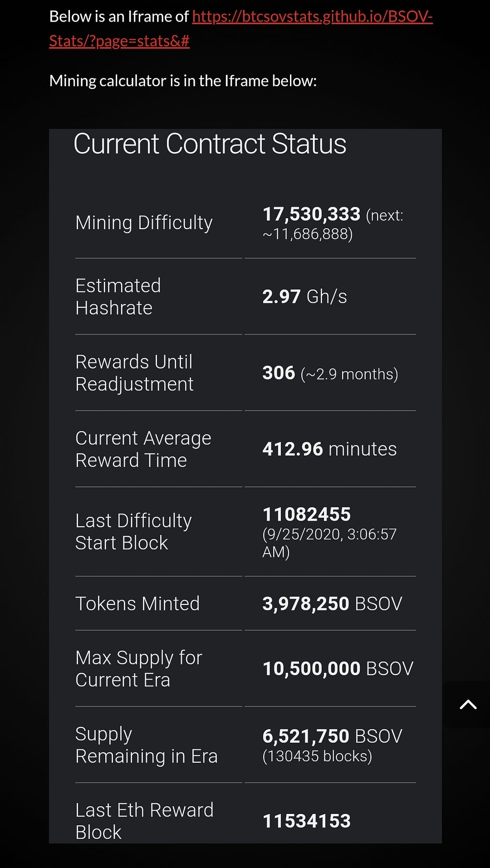Image resolution: width=490 pixels, height=868 pixels.
Task: Open the btcsovstats.github.io BSOV-Stats link
Action: (241, 29)
